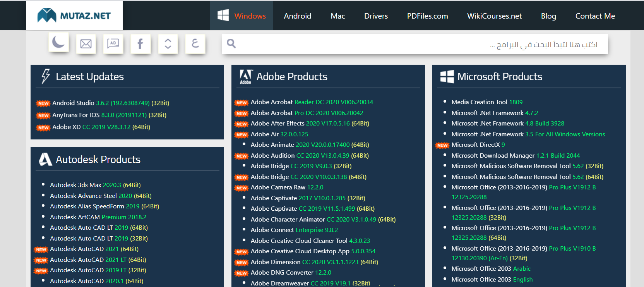Open Adobe Audition CC 2020 link
Screen dimensions: 644x287
(x=310, y=156)
